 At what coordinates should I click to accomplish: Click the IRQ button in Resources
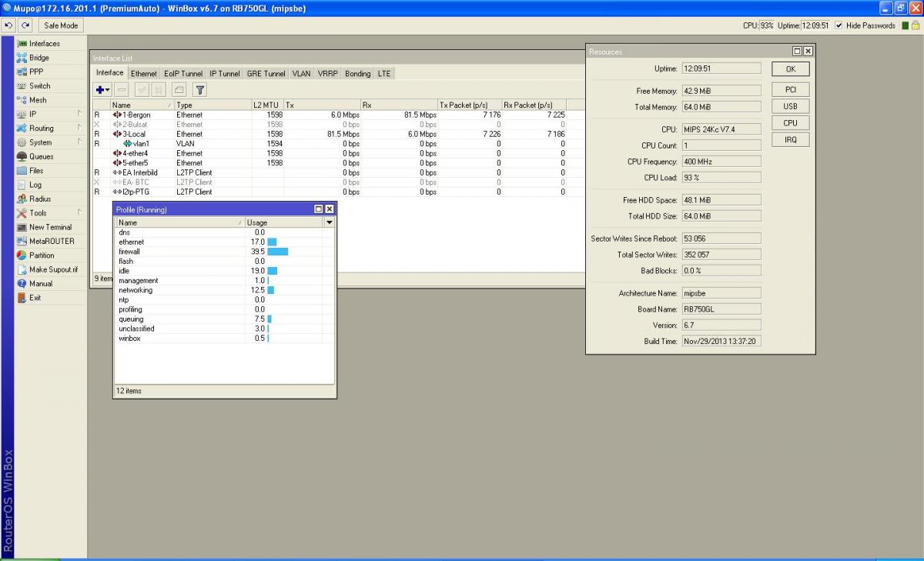coord(791,140)
